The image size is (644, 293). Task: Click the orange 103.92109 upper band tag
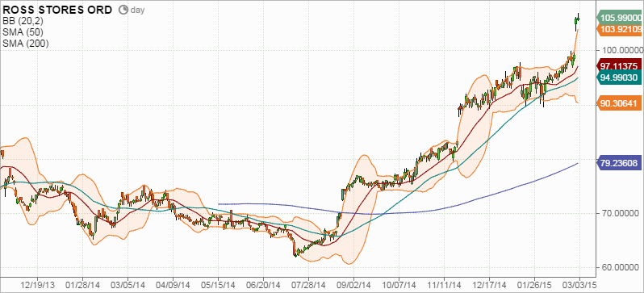pyautogui.click(x=620, y=29)
